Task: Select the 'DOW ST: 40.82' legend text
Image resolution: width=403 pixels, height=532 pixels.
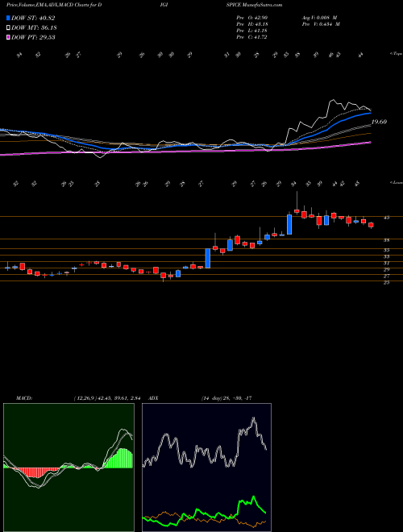Action: click(x=33, y=19)
